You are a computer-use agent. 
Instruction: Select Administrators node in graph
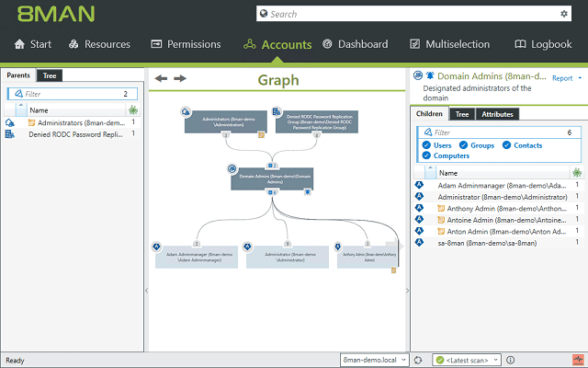(226, 121)
